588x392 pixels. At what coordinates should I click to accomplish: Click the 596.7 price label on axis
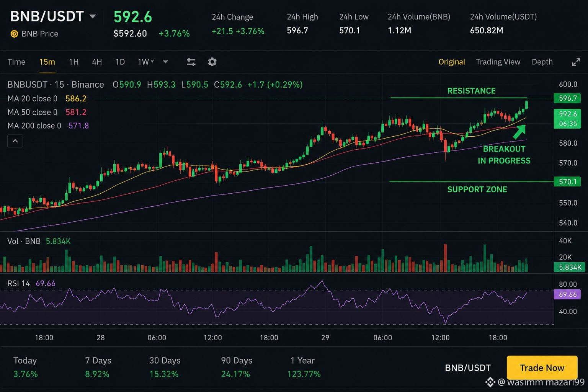click(x=568, y=98)
